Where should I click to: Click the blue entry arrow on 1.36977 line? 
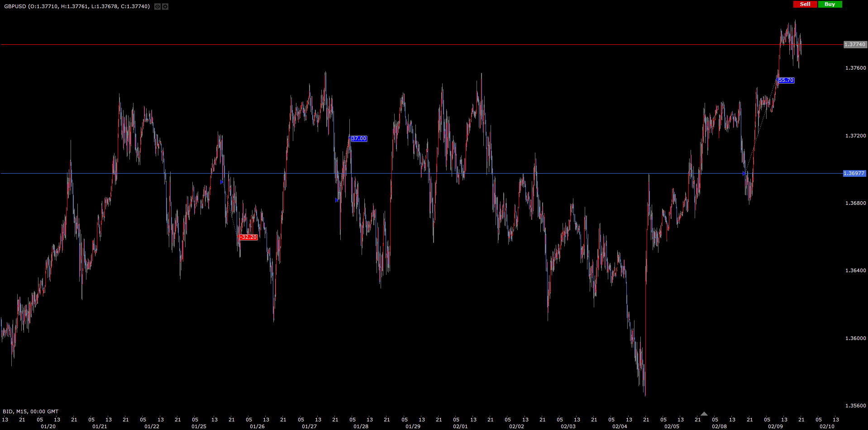(744, 173)
